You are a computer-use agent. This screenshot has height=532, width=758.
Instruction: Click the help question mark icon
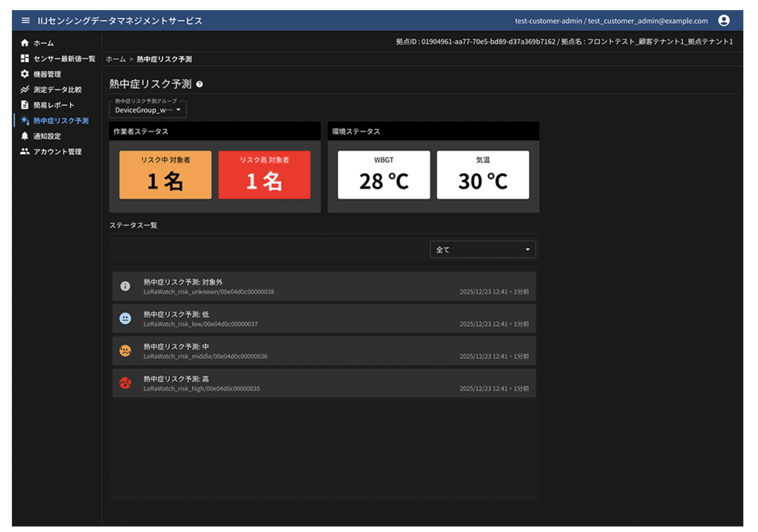point(199,84)
